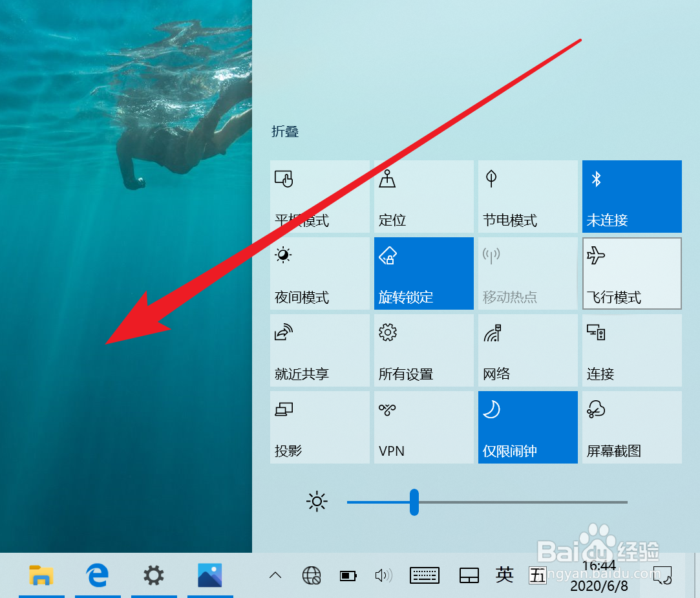Open the screen snip tool

coord(631,427)
